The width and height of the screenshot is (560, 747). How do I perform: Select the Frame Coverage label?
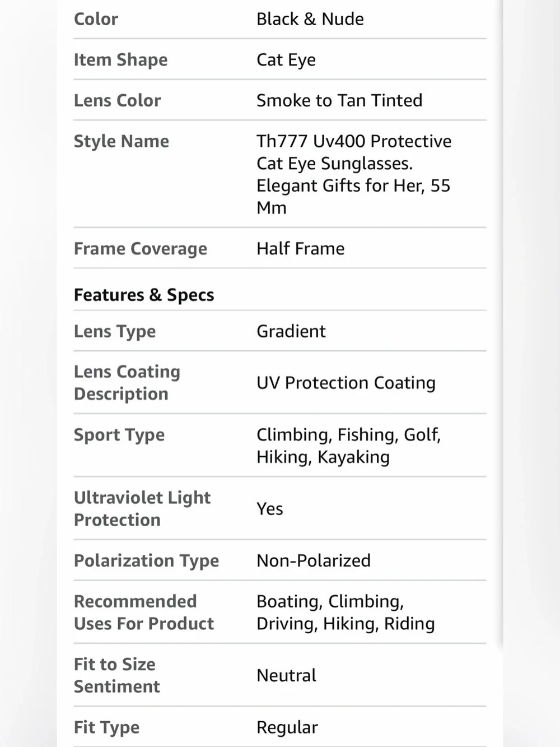[140, 249]
